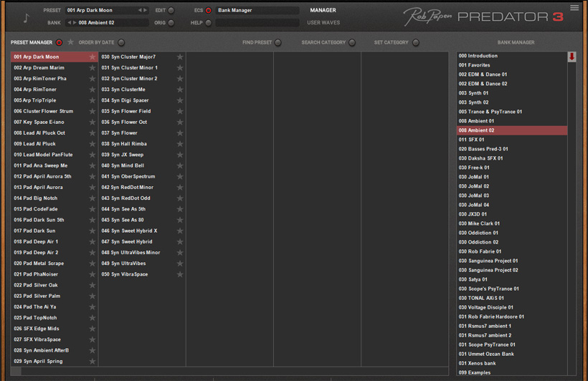Star the 039 Syn JX Sweep preset

180,155
